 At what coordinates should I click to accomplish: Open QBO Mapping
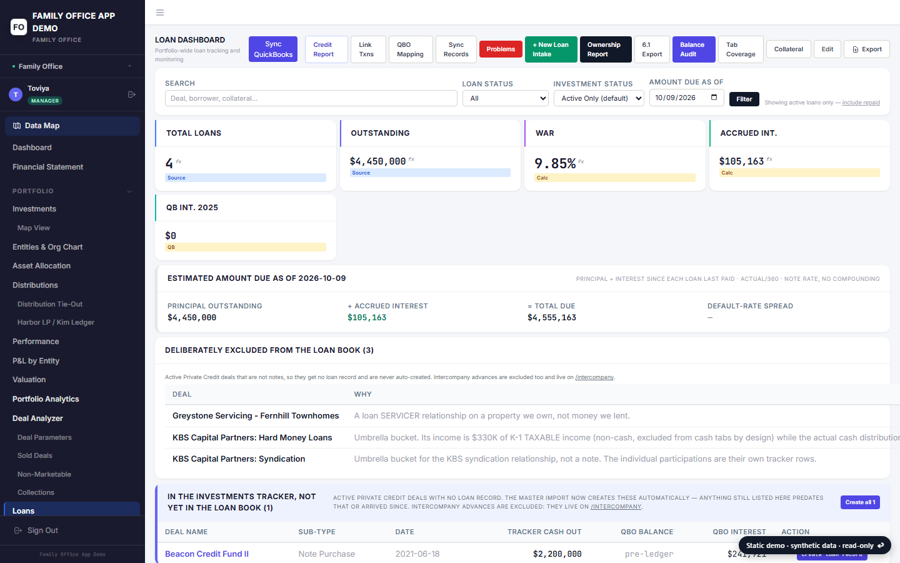[410, 49]
